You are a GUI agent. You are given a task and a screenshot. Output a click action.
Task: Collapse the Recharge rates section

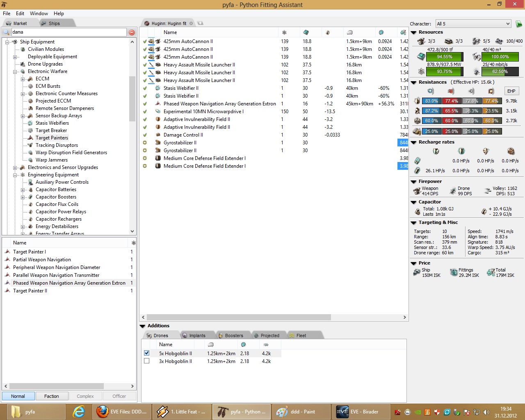[x=413, y=142]
